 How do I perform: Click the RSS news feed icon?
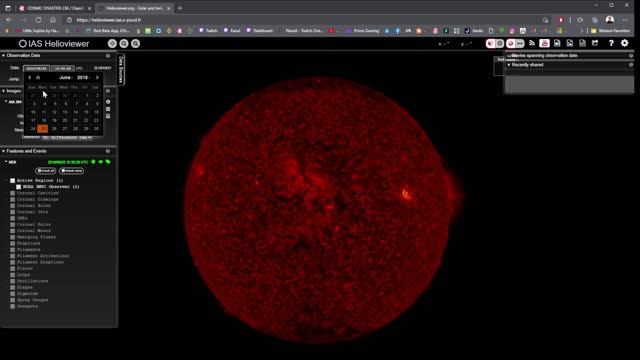[x=532, y=43]
